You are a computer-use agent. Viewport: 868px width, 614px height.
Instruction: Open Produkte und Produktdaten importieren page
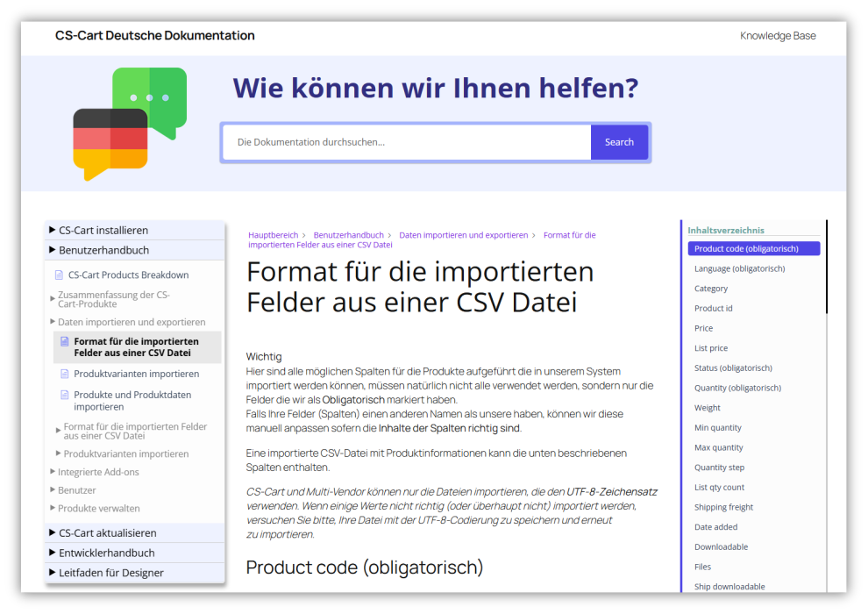pyautogui.click(x=133, y=401)
